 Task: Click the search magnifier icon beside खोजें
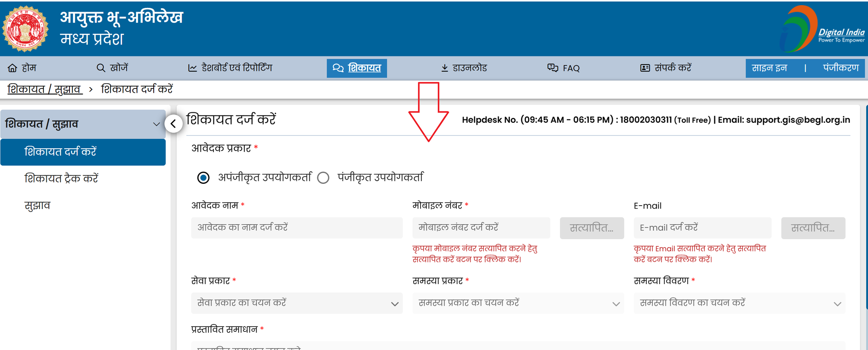(x=101, y=68)
